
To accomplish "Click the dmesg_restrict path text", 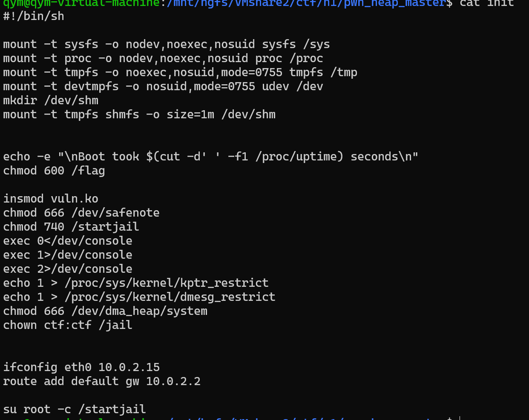I will pyautogui.click(x=170, y=297).
